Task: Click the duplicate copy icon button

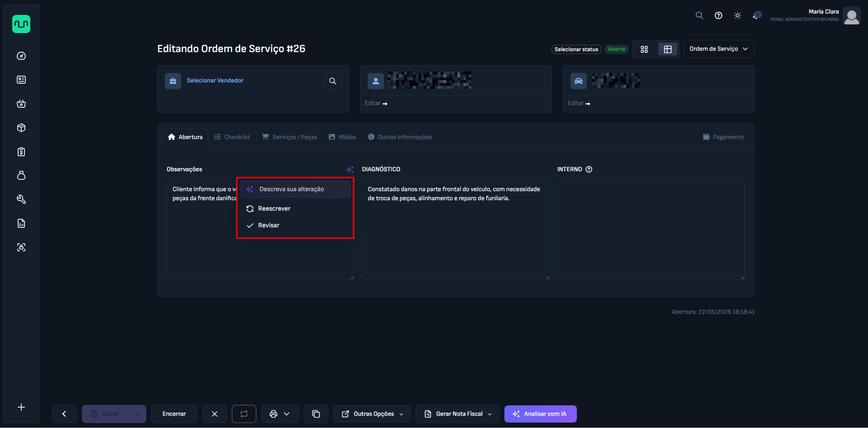Action: coord(316,414)
